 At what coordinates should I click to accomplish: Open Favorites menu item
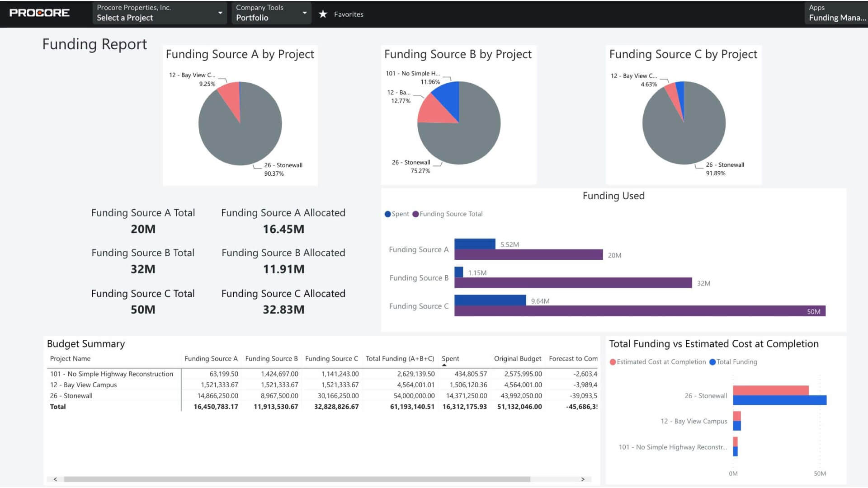(348, 14)
